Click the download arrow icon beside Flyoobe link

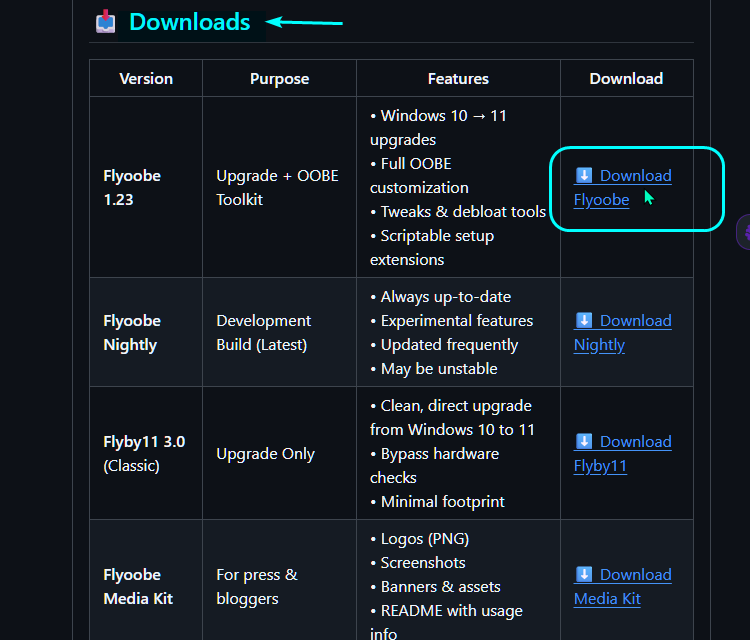coord(584,175)
